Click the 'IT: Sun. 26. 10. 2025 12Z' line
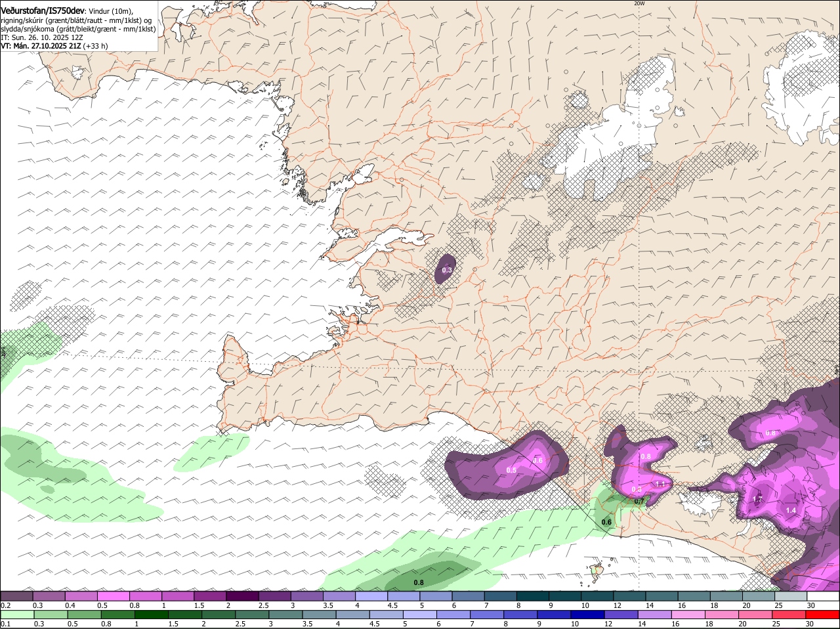Image resolution: width=840 pixels, height=629 pixels. pos(42,37)
